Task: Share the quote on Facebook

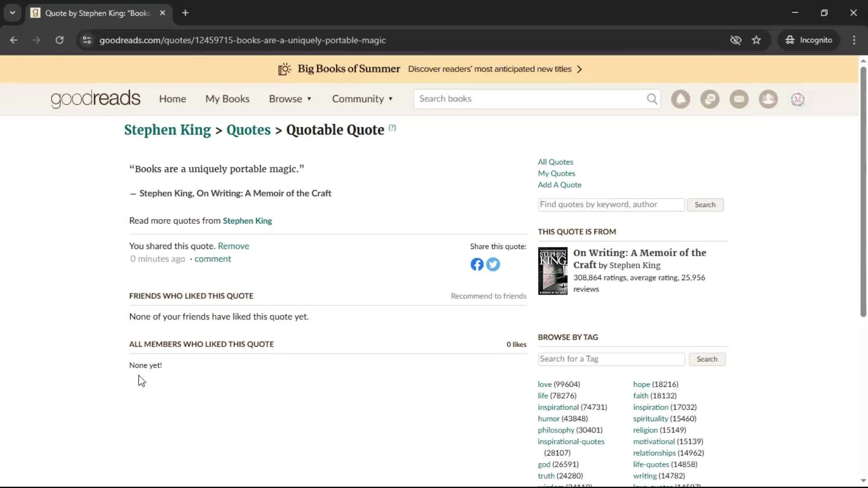Action: click(477, 264)
